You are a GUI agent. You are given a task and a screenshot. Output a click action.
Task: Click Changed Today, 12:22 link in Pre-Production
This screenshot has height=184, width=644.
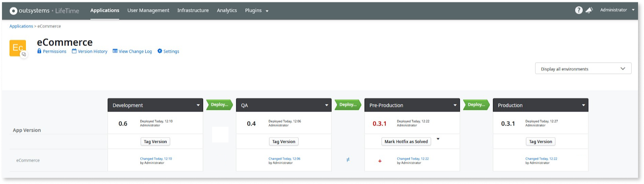pos(413,159)
